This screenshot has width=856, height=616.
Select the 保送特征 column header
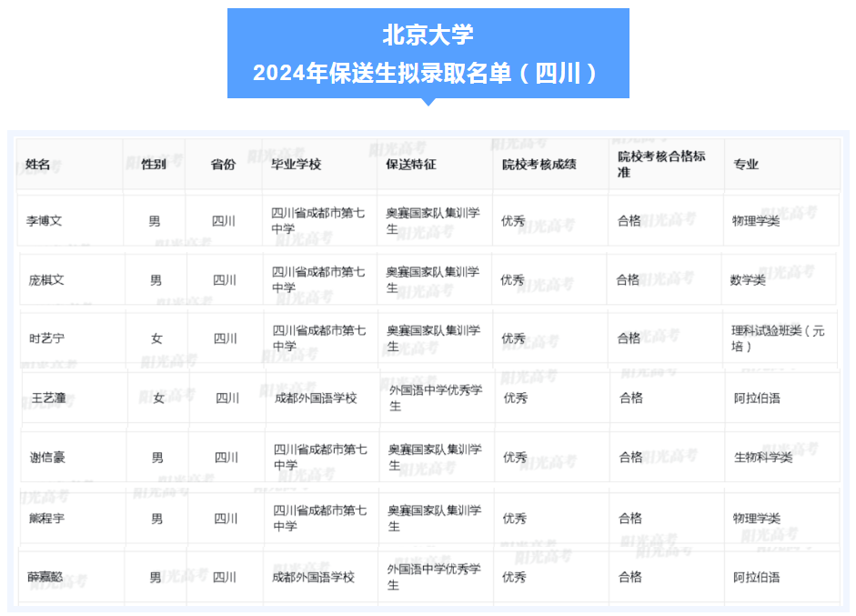pyautogui.click(x=411, y=165)
